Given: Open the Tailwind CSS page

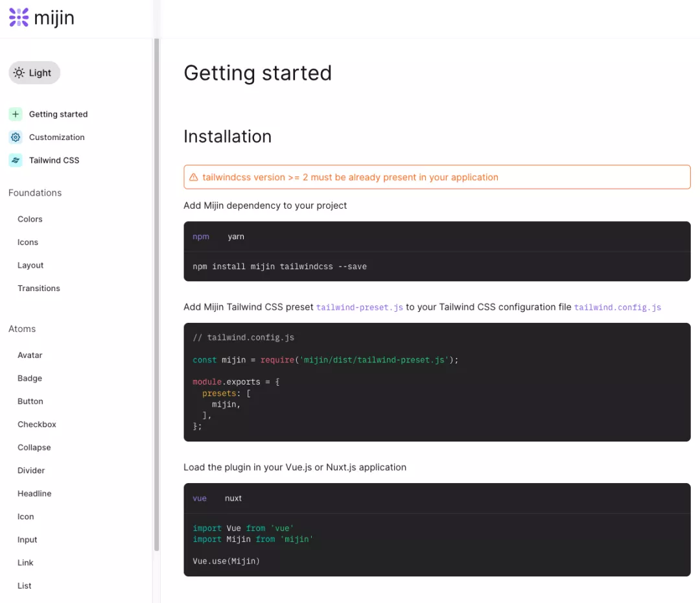Looking at the screenshot, I should [54, 160].
